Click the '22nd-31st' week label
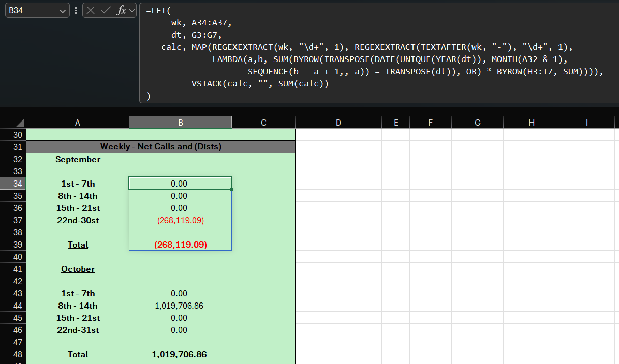 [78, 330]
